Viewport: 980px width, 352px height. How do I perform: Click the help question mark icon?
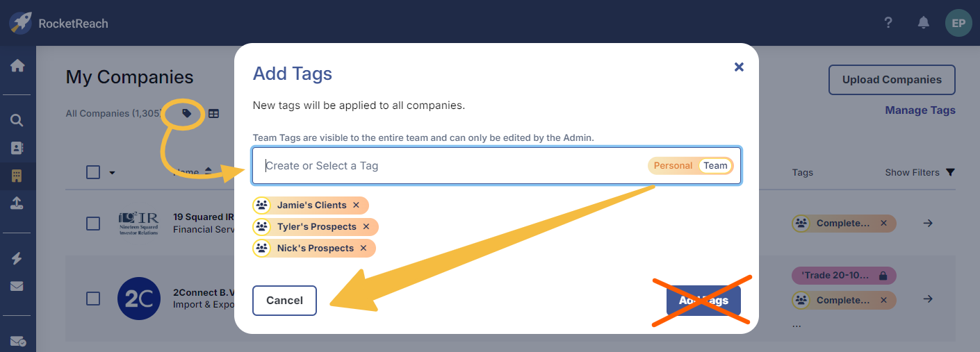click(x=888, y=23)
